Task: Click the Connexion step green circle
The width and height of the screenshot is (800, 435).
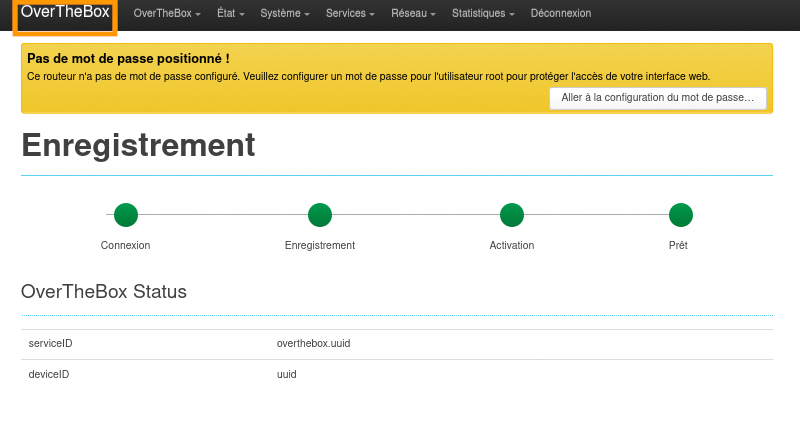Action: coord(126,215)
